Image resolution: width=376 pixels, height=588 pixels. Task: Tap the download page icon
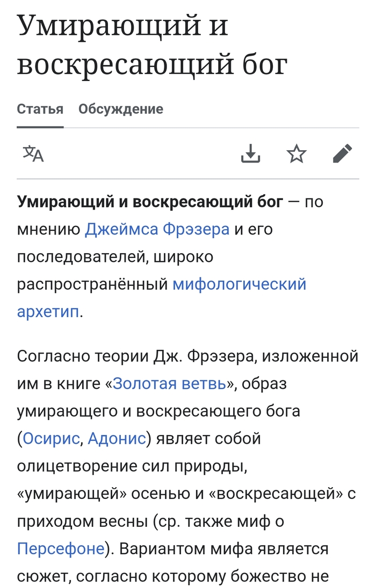(x=250, y=154)
